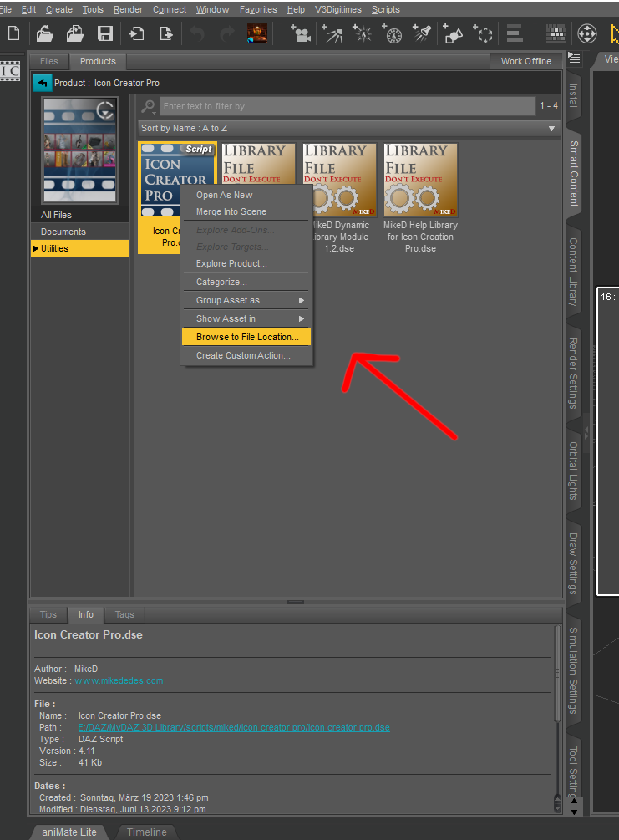The image size is (619, 840).
Task: Click the Redo arrow icon
Action: click(x=227, y=34)
